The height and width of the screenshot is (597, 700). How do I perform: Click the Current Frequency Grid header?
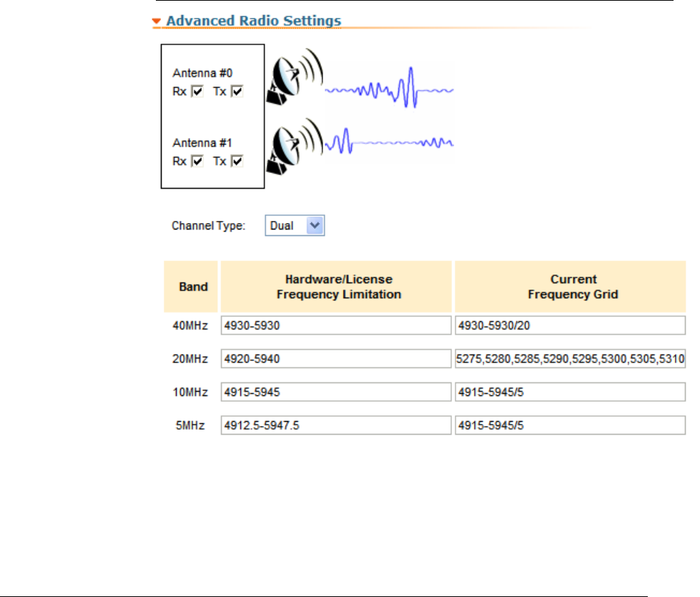pos(570,287)
